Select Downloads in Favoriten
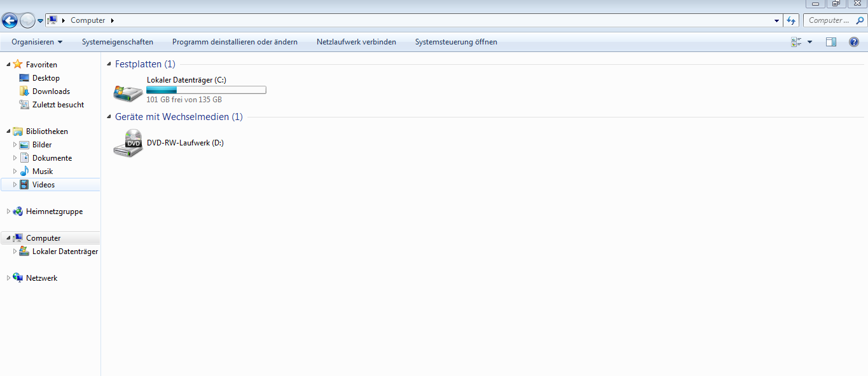Image resolution: width=868 pixels, height=376 pixels. (x=51, y=91)
